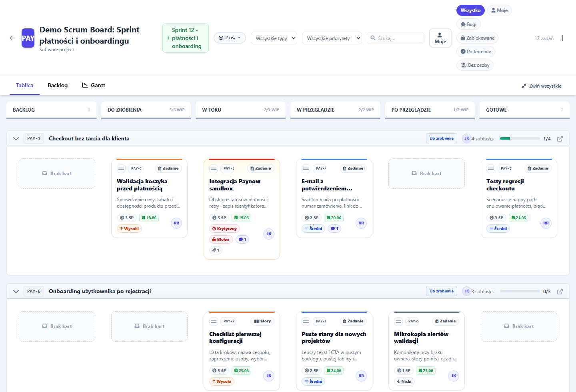
Task: Click JK avatar in PAY-1 epic header
Action: click(x=467, y=138)
